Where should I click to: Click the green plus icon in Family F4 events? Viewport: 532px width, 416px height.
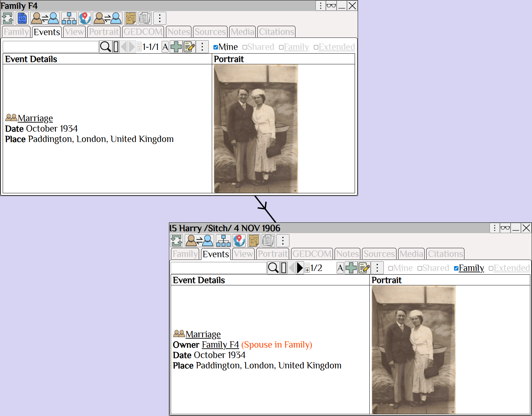[176, 47]
